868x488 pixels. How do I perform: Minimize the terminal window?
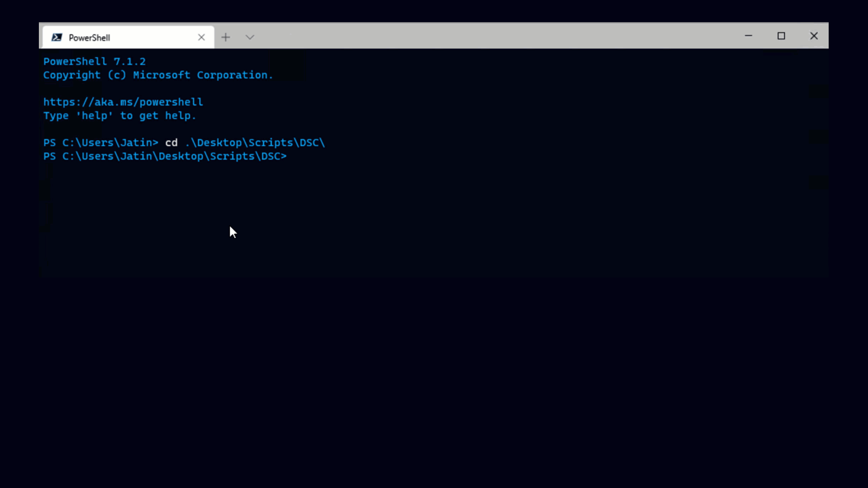748,36
